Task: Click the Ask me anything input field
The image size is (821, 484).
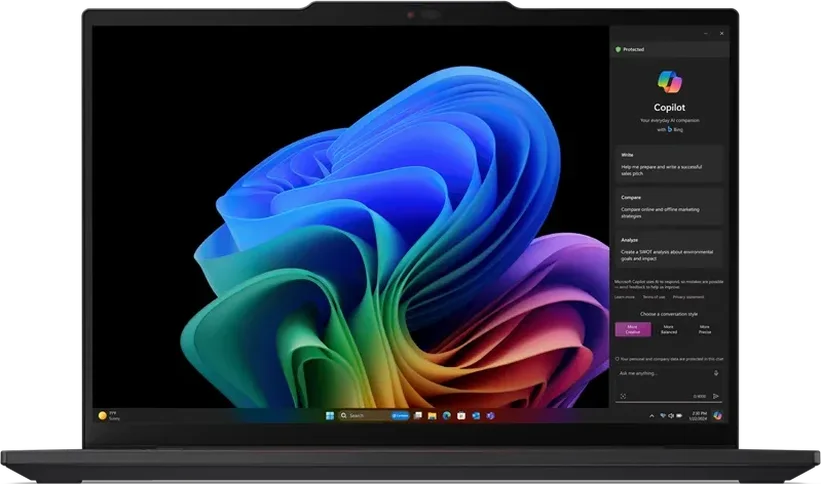Action: [660, 373]
